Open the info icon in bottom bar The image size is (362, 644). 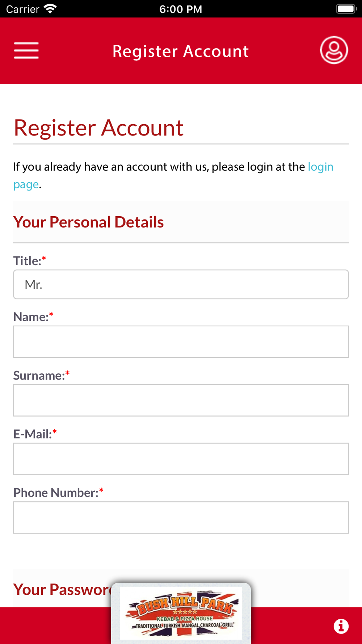click(341, 626)
